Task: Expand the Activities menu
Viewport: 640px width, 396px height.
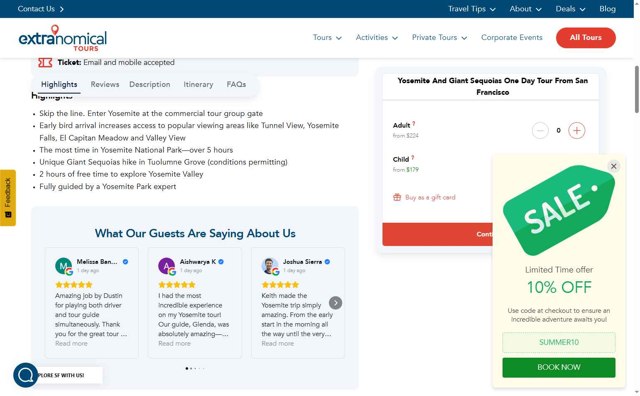Action: point(376,38)
